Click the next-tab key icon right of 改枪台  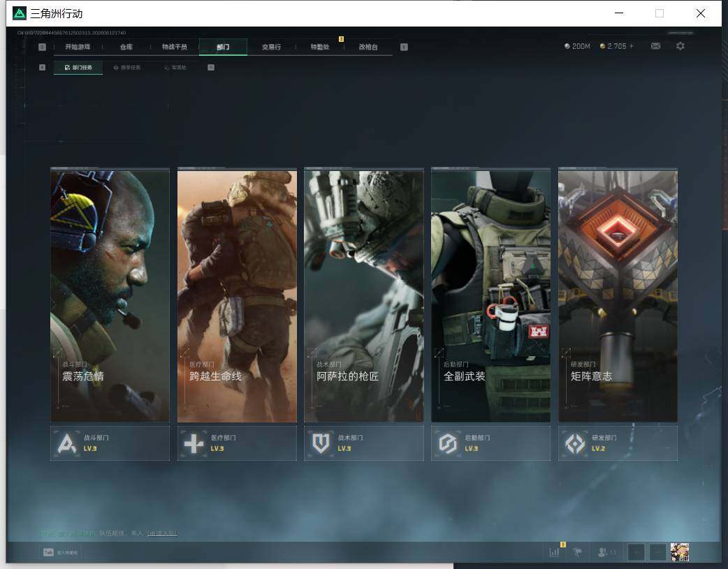(404, 47)
